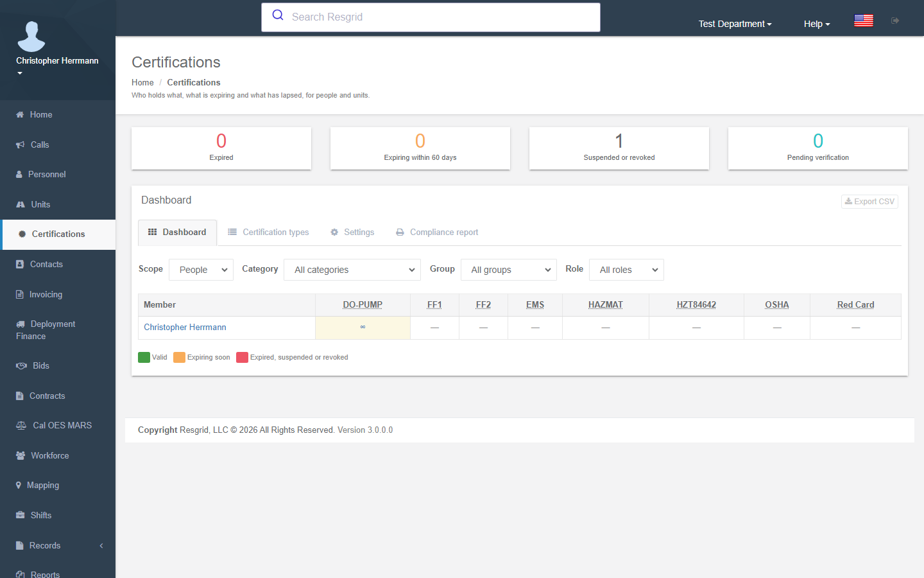Click the logout icon in top bar
The height and width of the screenshot is (578, 924).
coord(895,21)
